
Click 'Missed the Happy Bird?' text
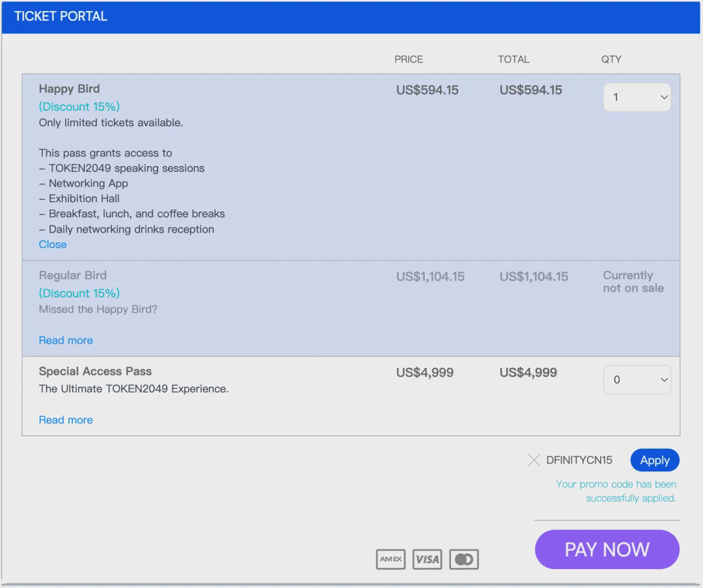tap(98, 309)
